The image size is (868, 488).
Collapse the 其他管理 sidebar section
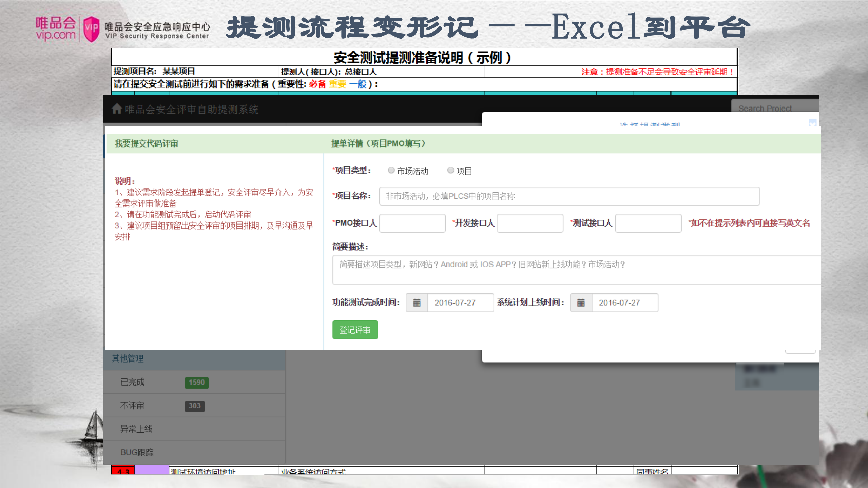pos(127,358)
